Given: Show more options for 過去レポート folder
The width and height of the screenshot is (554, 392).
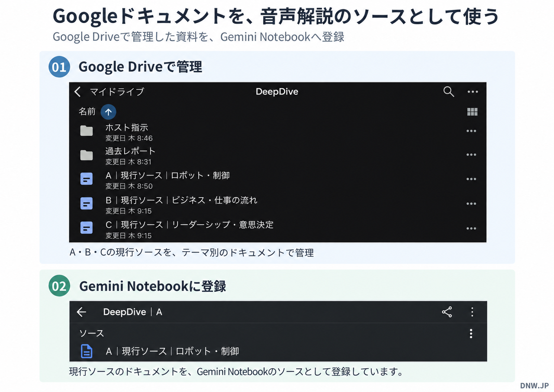Looking at the screenshot, I should 471,155.
